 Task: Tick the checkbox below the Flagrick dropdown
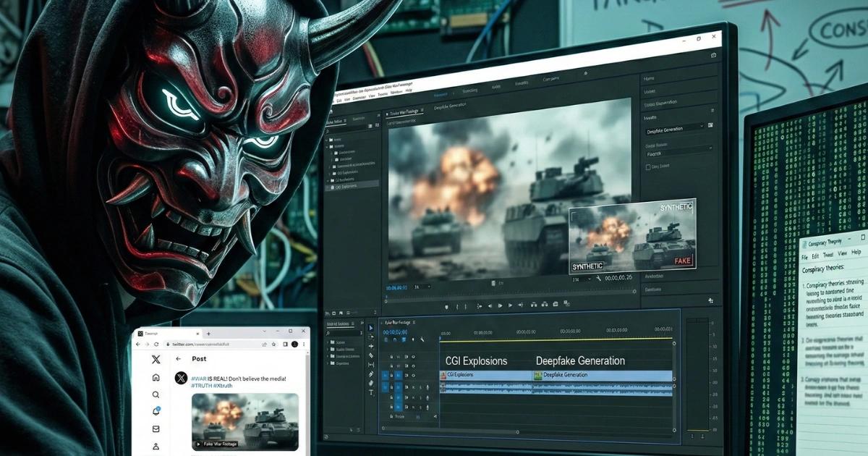tap(647, 167)
